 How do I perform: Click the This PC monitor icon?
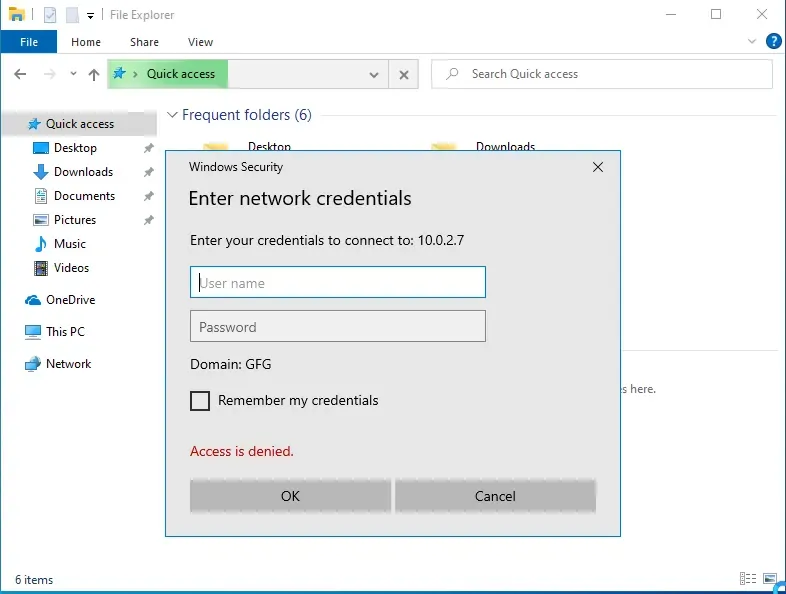coord(33,332)
